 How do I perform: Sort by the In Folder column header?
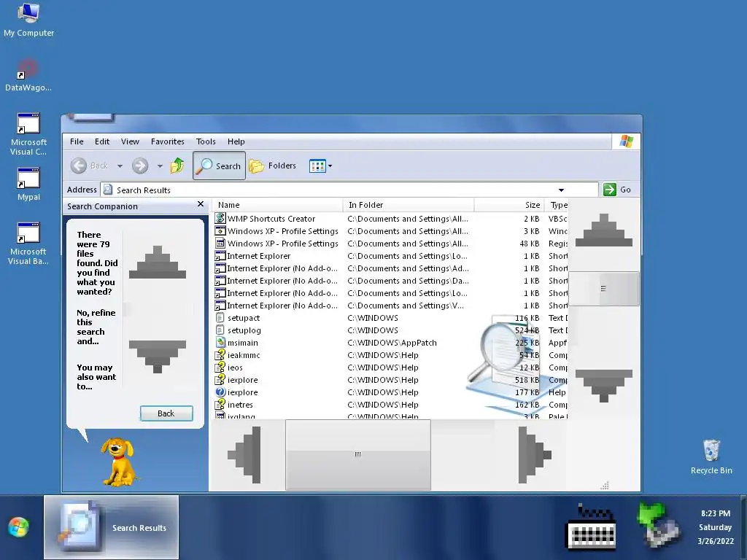point(409,205)
